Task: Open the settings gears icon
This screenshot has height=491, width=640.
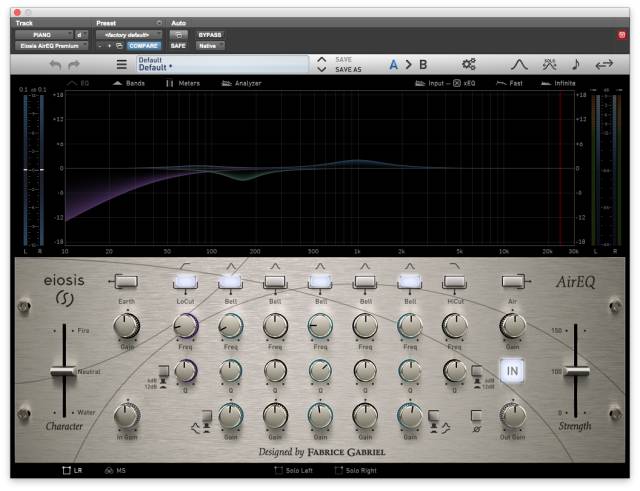Action: (469, 64)
